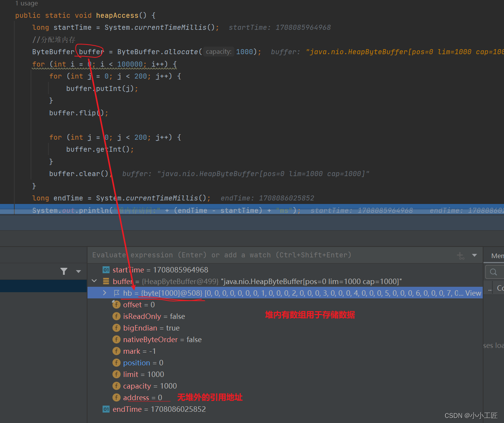
Task: Click the field icon next to offset
Action: coord(117,305)
